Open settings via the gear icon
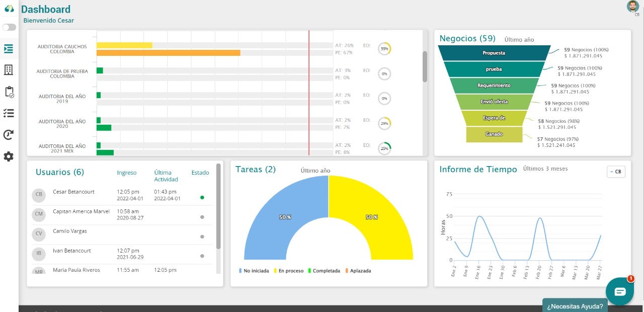This screenshot has width=644, height=312. [9, 157]
